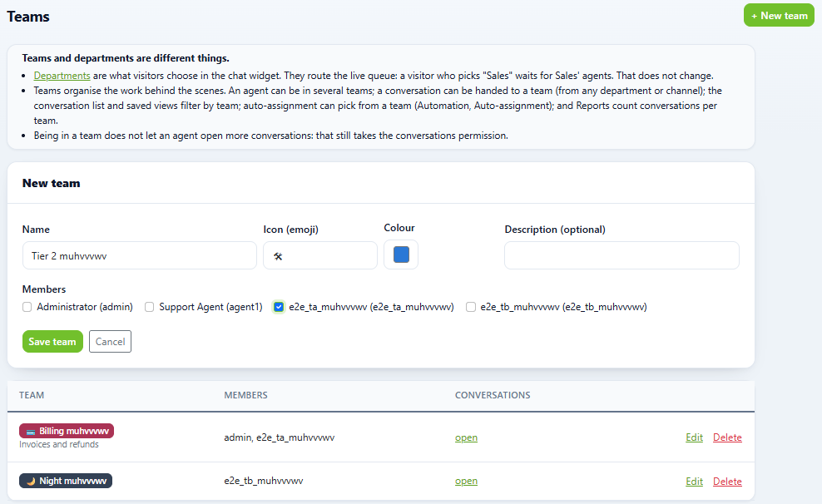The width and height of the screenshot is (822, 504).
Task: Uncheck the e2e_ta_muhvvwwv member checkbox
Action: [279, 307]
